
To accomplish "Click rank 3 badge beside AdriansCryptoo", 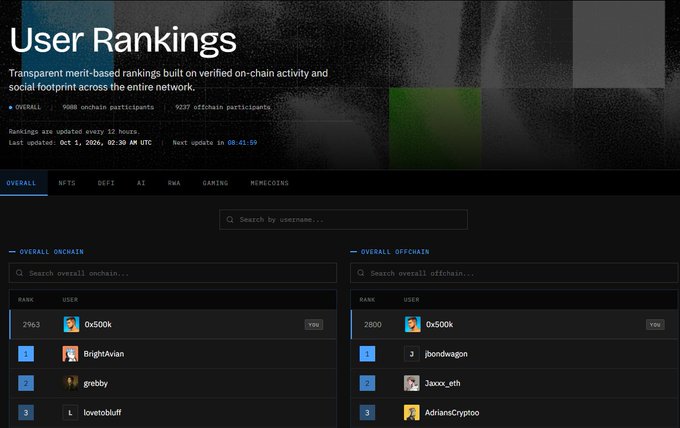I will (x=367, y=413).
